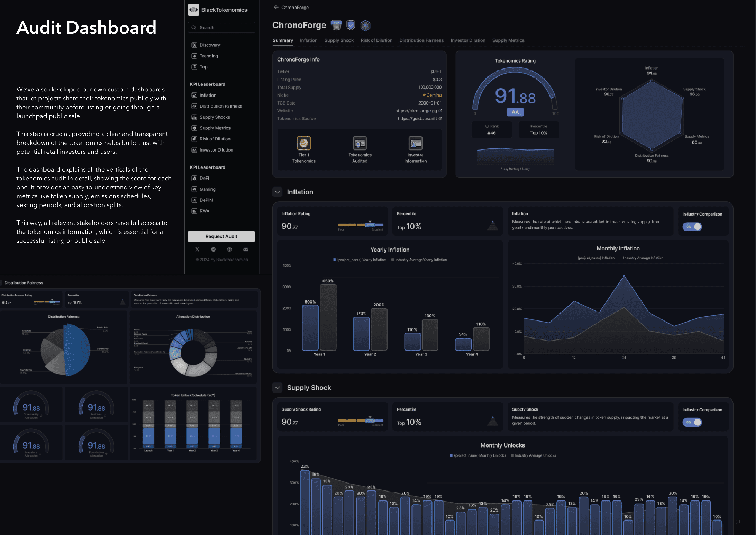756x535 pixels.
Task: Click the TGE Date value 2000-01-01
Action: [430, 103]
